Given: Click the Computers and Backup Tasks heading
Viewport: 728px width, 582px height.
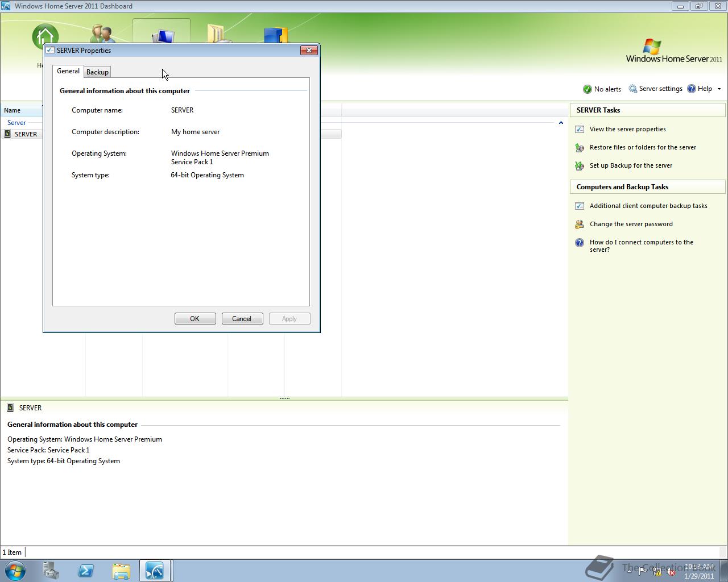Looking at the screenshot, I should tap(622, 187).
